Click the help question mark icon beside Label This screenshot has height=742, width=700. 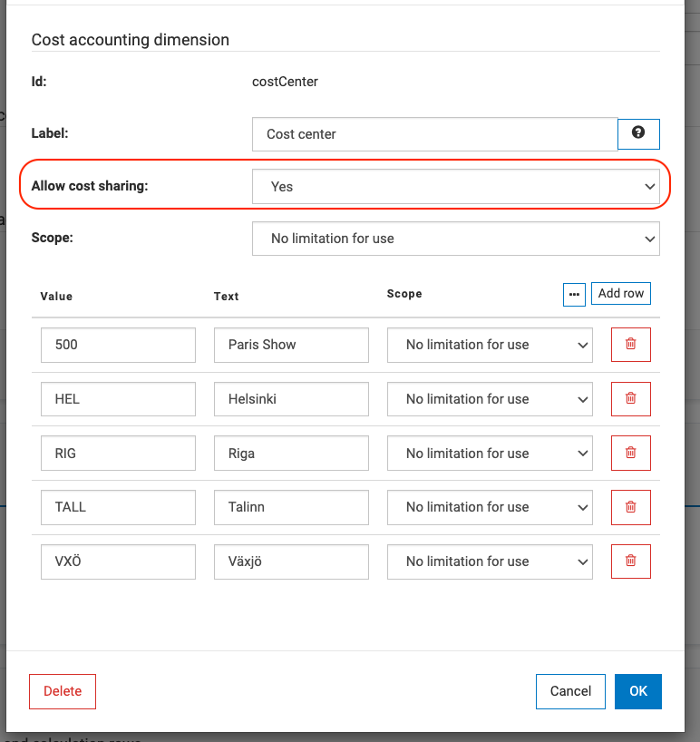coord(638,133)
